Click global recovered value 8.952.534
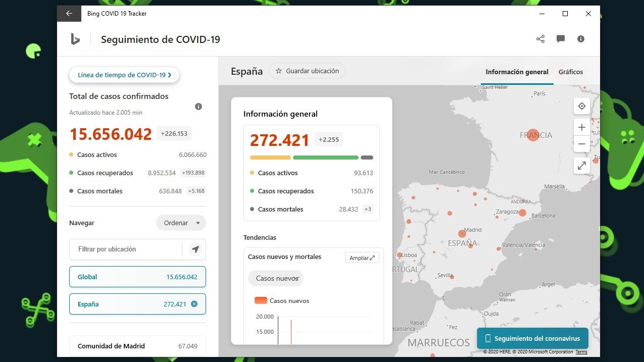The height and width of the screenshot is (362, 644). (162, 173)
